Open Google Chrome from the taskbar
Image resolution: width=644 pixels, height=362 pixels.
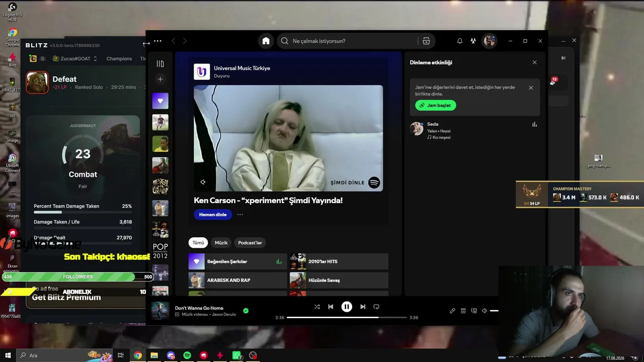tap(137, 355)
